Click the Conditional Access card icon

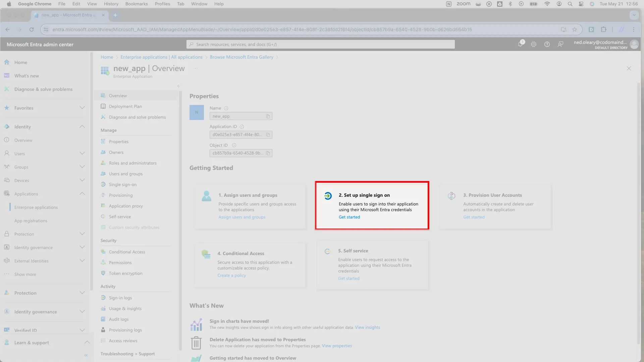(206, 254)
